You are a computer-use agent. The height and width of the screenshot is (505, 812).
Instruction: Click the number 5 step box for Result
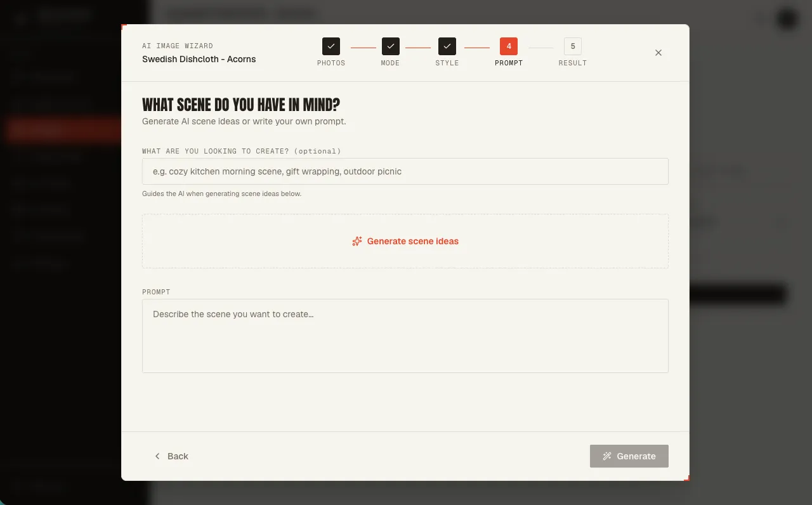pos(573,46)
